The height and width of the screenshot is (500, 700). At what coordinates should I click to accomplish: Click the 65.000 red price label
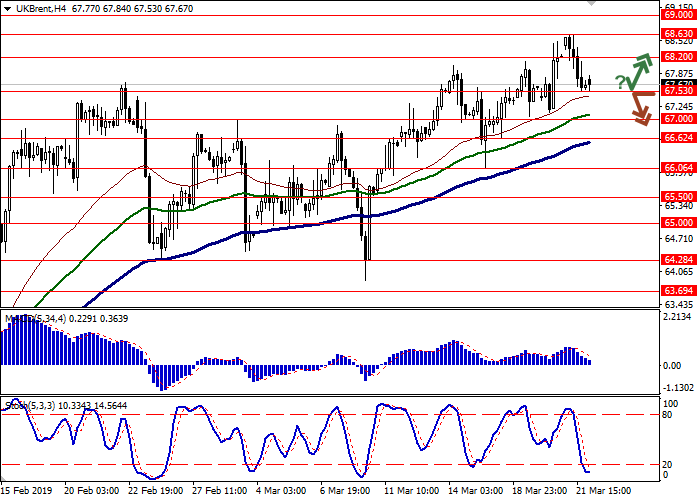pos(677,222)
